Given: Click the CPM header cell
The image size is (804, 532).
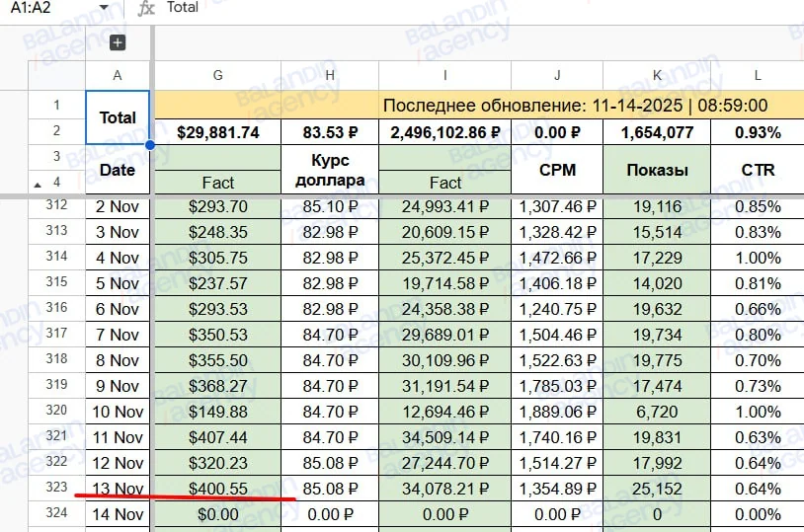Looking at the screenshot, I should pos(557,170).
